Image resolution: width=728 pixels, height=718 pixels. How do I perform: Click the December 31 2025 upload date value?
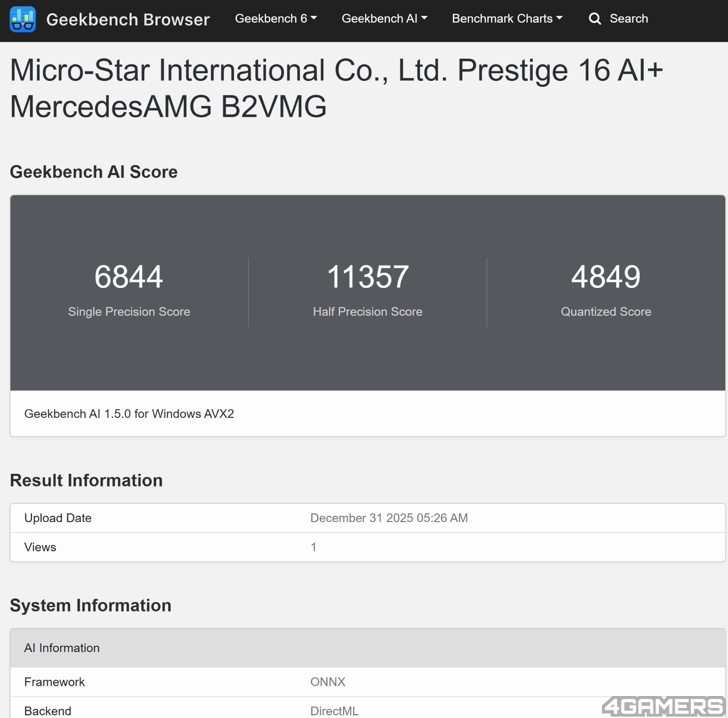[x=389, y=518]
